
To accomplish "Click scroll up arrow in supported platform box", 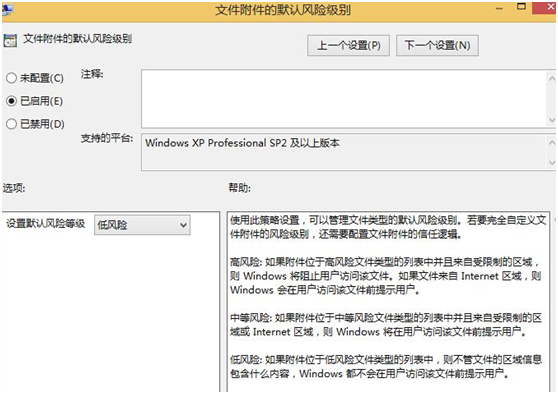I will point(551,143).
